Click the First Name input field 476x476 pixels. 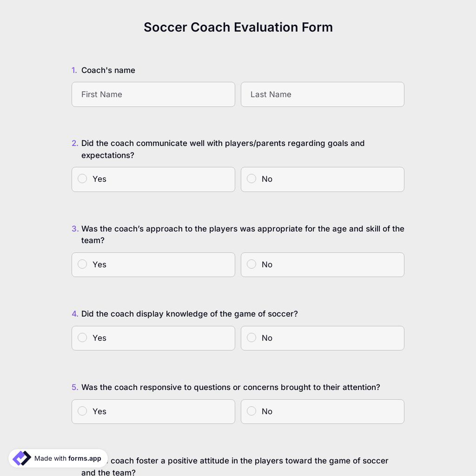click(153, 94)
